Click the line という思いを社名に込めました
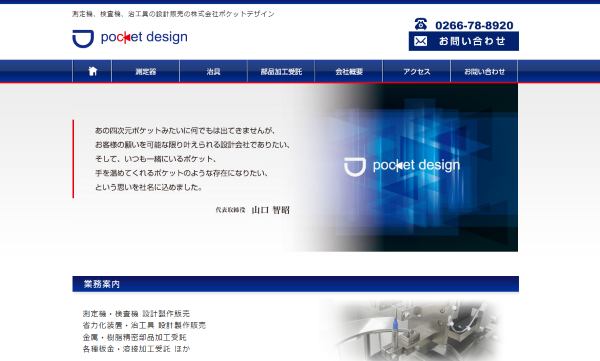This screenshot has width=600, height=361. pos(148,187)
